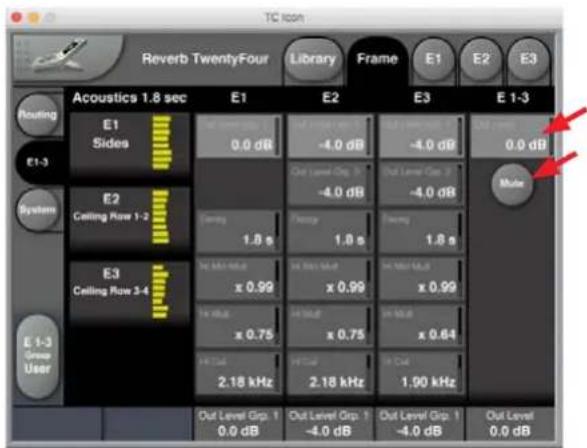
Task: Select E1 Hi Cut 2.18 kHz field
Action: tap(238, 374)
